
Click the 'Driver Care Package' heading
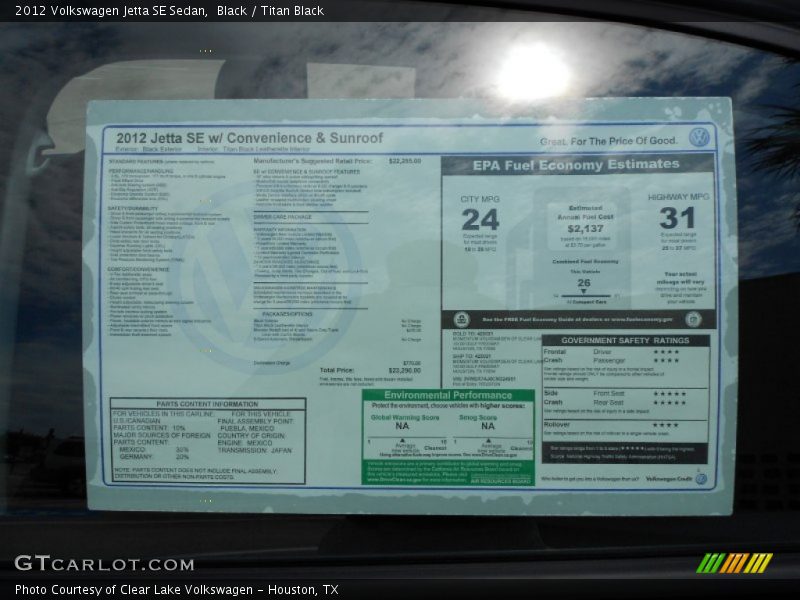click(x=282, y=217)
